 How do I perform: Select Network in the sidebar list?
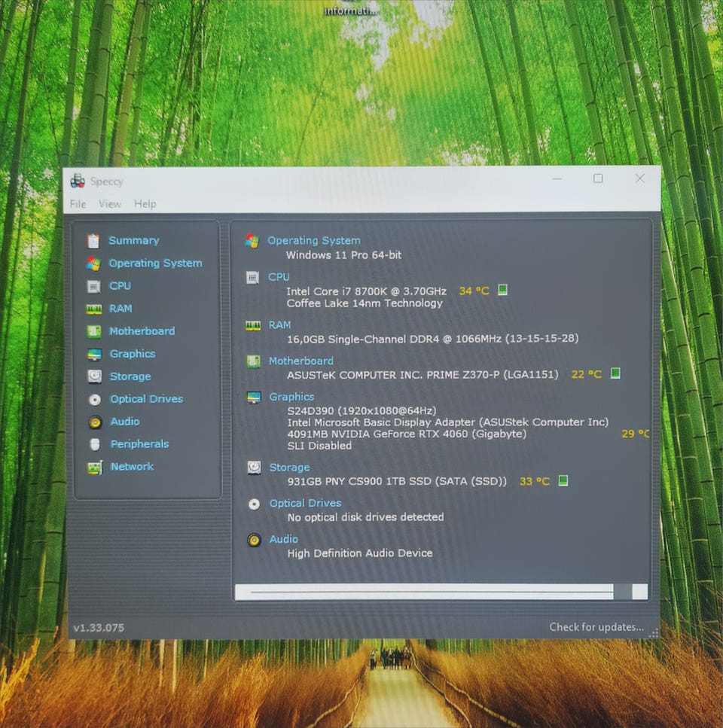(x=132, y=467)
